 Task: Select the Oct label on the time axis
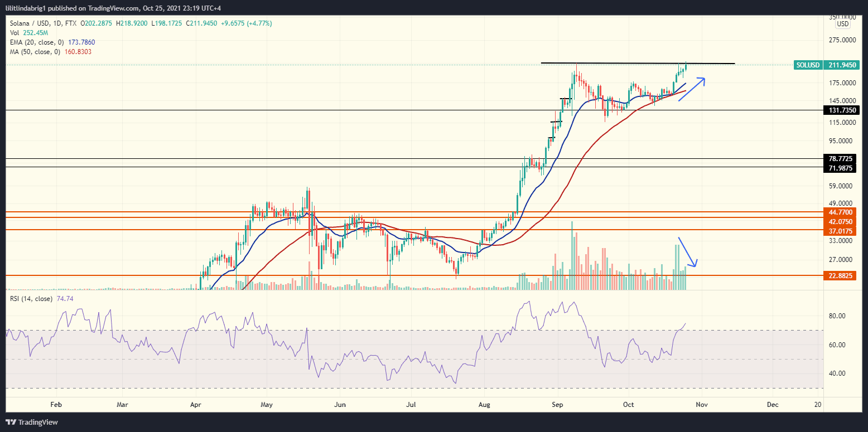(628, 404)
